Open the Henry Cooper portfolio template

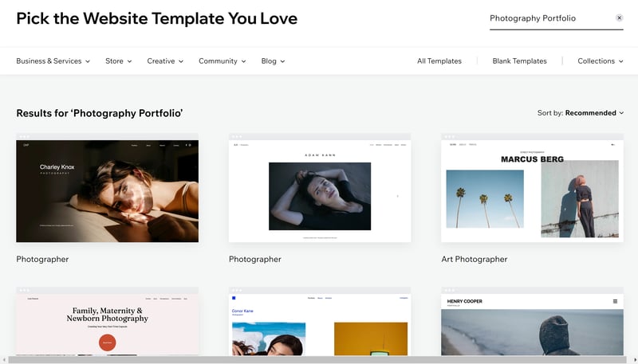(x=532, y=321)
